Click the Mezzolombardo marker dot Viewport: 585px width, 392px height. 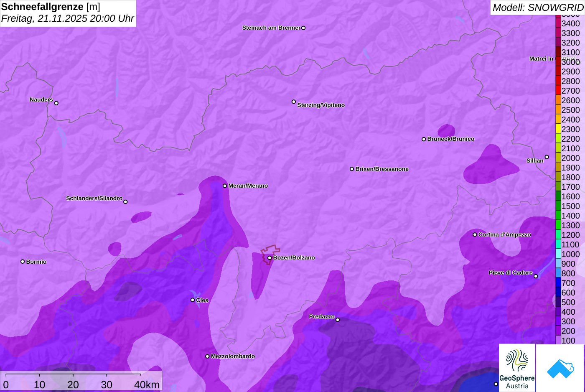pos(207,356)
